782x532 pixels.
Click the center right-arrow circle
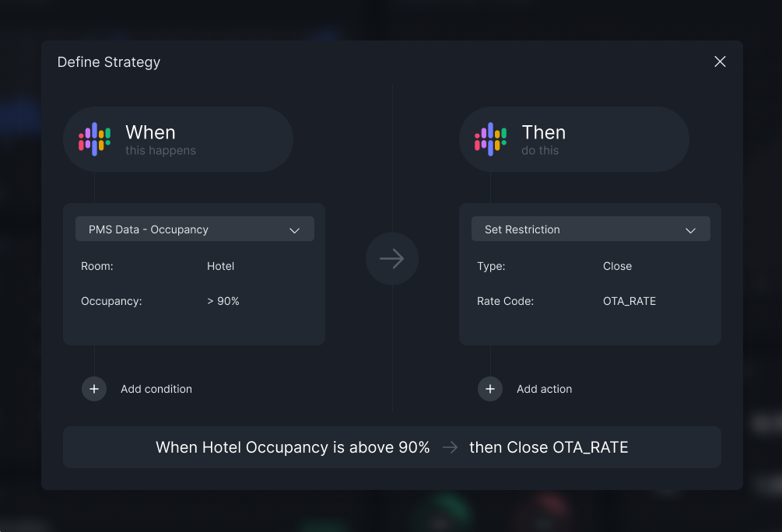pyautogui.click(x=392, y=259)
